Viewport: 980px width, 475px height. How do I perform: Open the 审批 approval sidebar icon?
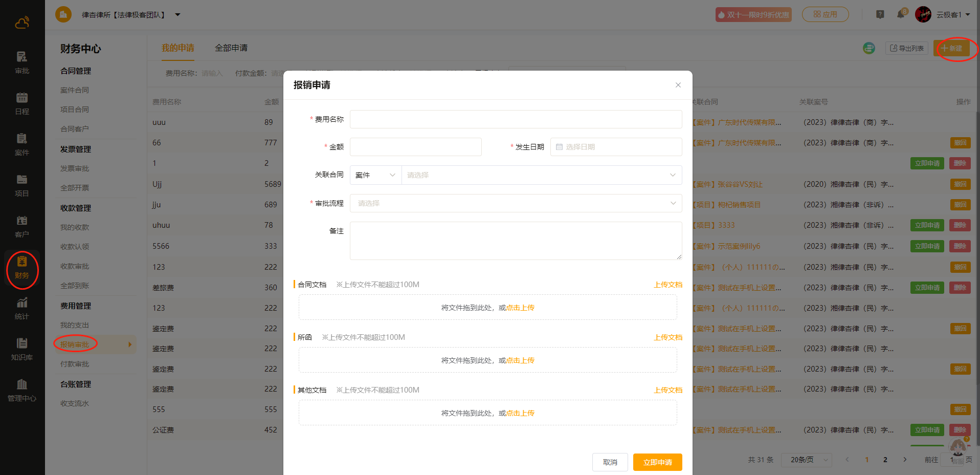(x=22, y=62)
